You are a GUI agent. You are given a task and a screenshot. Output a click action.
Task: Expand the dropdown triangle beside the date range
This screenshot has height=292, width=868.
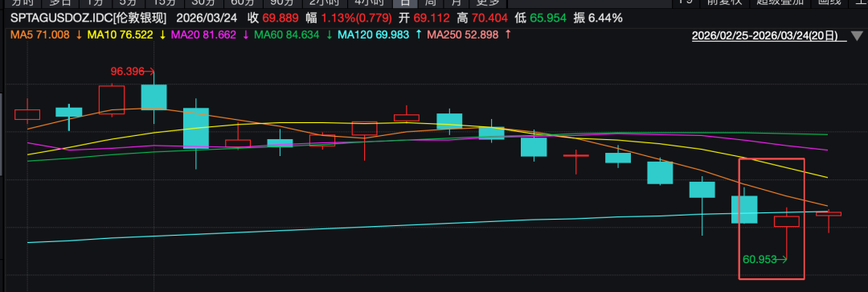tap(856, 36)
